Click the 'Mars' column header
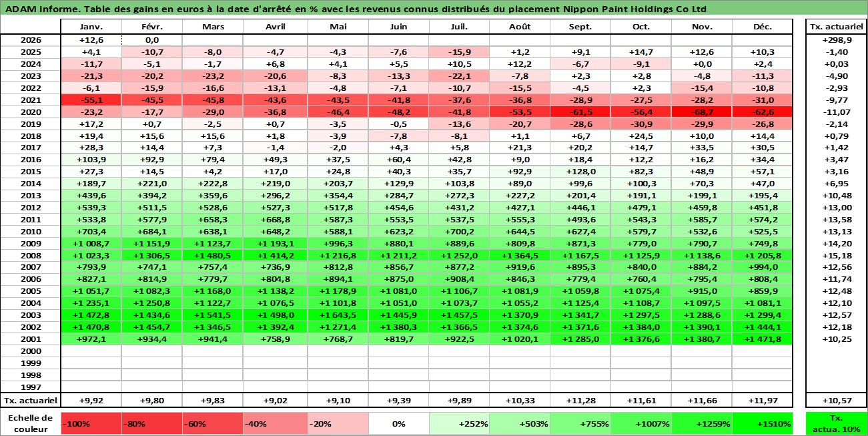This screenshot has height=436, width=868. click(212, 27)
